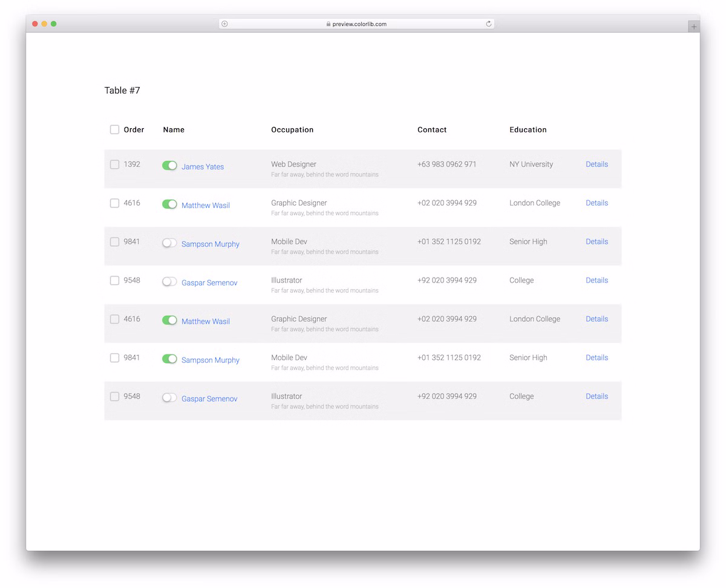This screenshot has width=726, height=588.
Task: Click the circled plus icon in address bar
Action: pyautogui.click(x=224, y=24)
